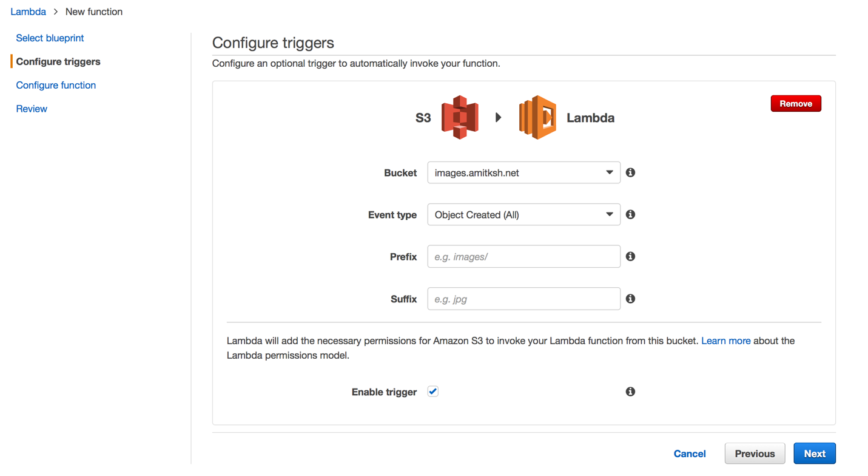Click the arrow between S3 and Lambda
868x476 pixels.
tap(498, 118)
